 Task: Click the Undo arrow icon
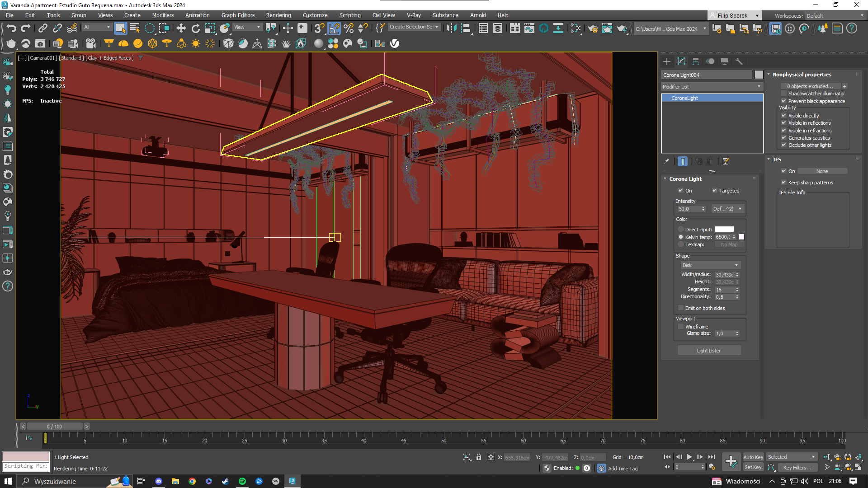pyautogui.click(x=11, y=28)
